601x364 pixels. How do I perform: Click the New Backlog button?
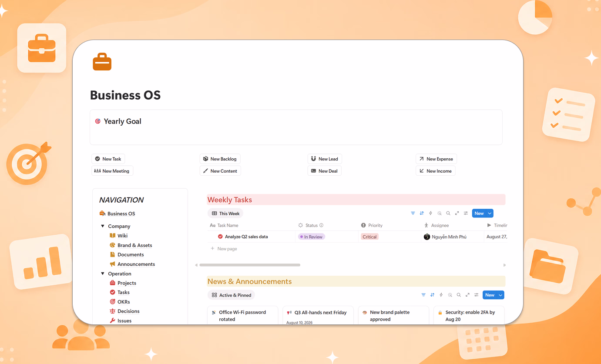(x=220, y=159)
